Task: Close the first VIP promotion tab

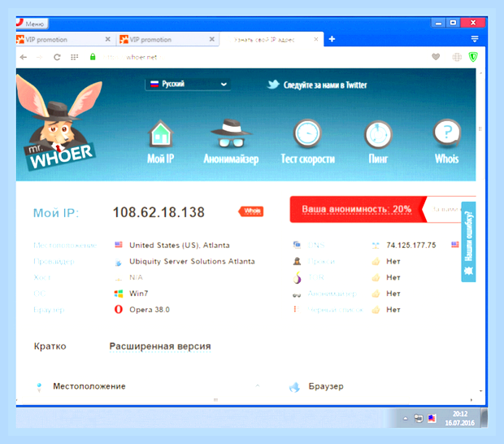Action: (107, 39)
